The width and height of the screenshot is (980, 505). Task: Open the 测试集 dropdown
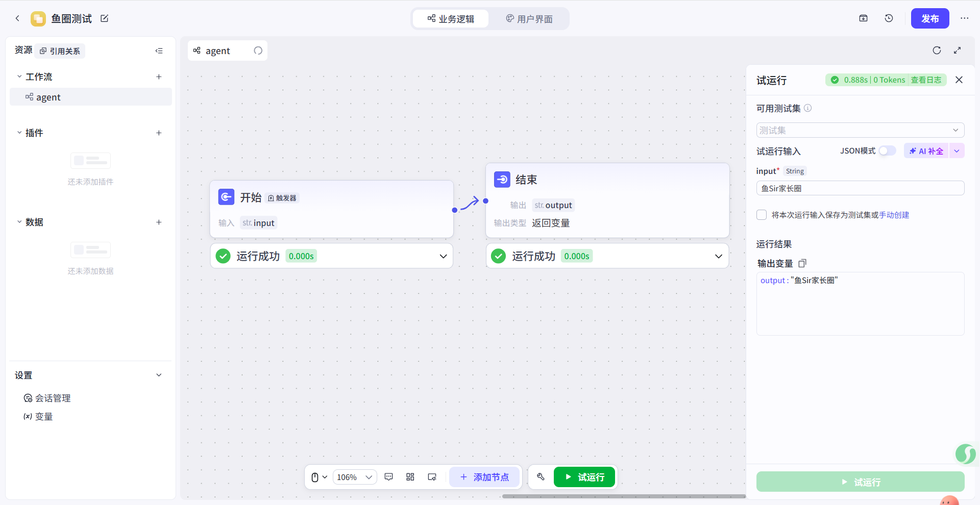point(860,130)
